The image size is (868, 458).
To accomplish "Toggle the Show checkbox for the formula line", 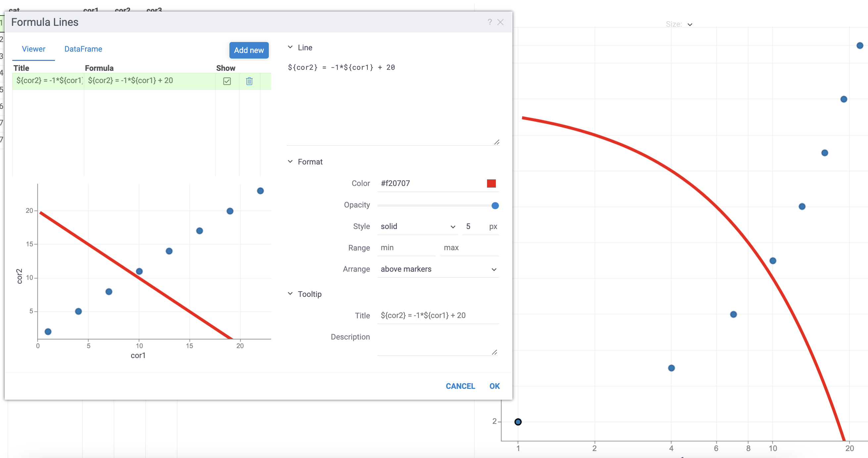I will coord(227,81).
